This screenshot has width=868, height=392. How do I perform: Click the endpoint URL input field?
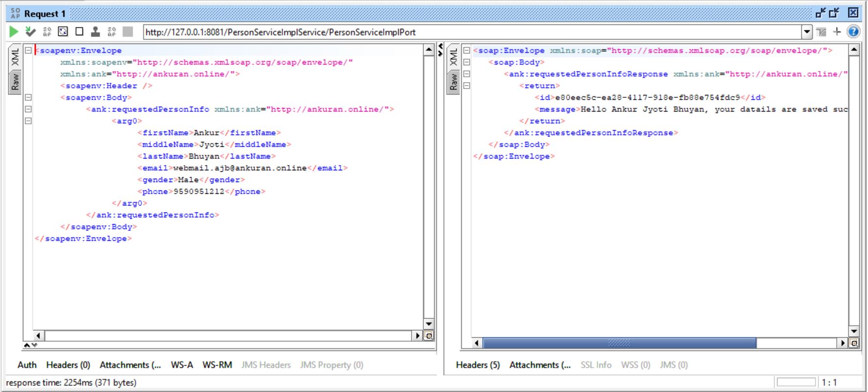tap(470, 32)
